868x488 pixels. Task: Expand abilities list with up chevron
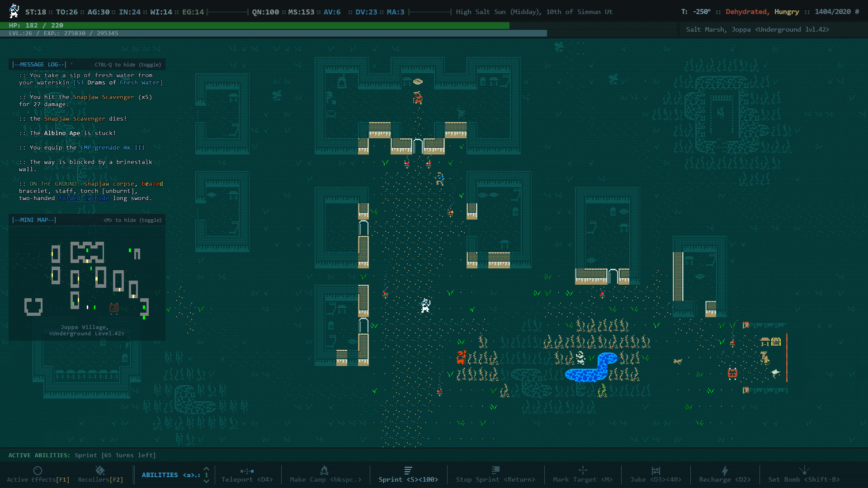(x=206, y=469)
